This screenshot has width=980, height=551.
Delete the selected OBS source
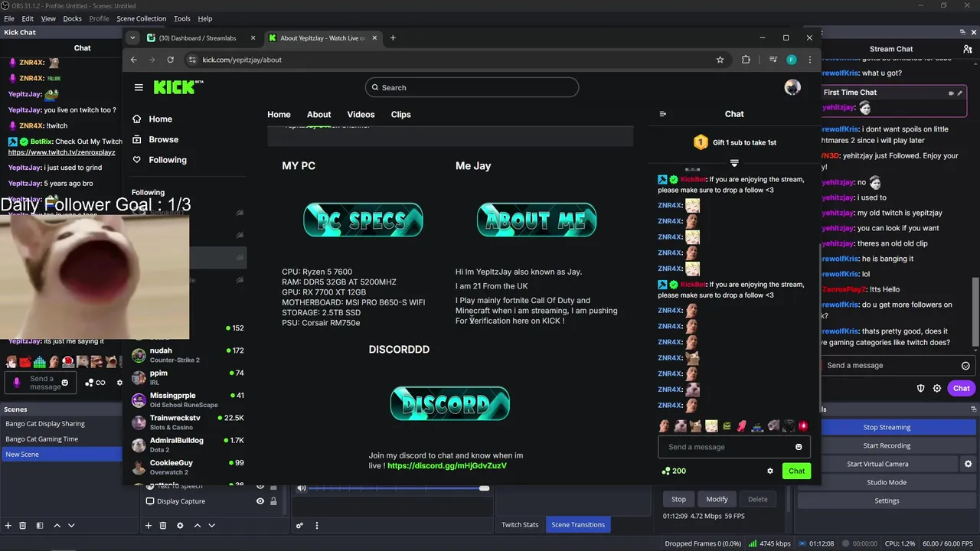click(x=162, y=526)
